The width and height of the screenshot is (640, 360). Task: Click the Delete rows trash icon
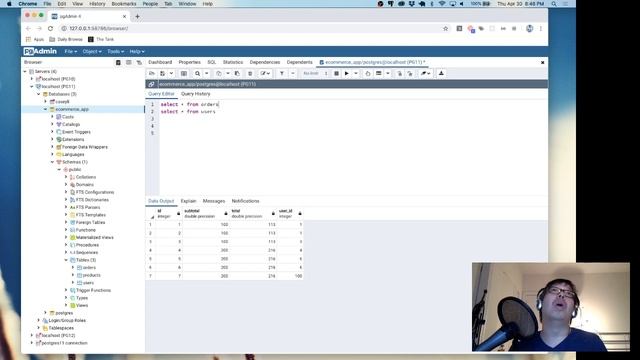pos(250,73)
